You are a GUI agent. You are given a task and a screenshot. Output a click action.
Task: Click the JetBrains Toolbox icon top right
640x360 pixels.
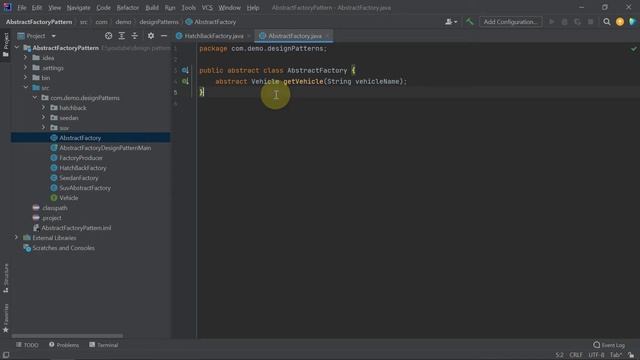(633, 22)
